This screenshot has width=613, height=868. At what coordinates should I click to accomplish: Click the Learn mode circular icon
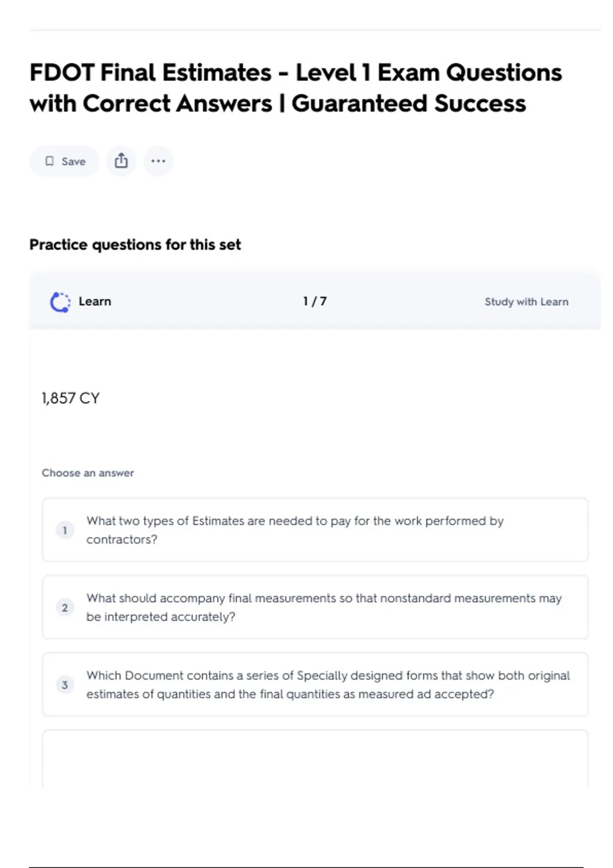60,302
